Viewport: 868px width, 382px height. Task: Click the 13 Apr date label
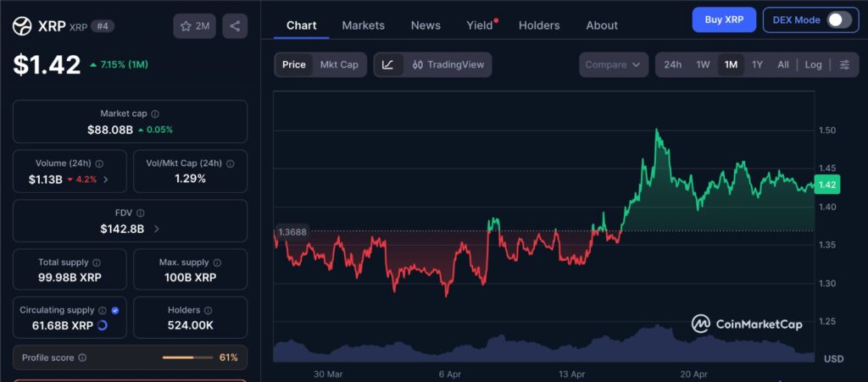[571, 374]
